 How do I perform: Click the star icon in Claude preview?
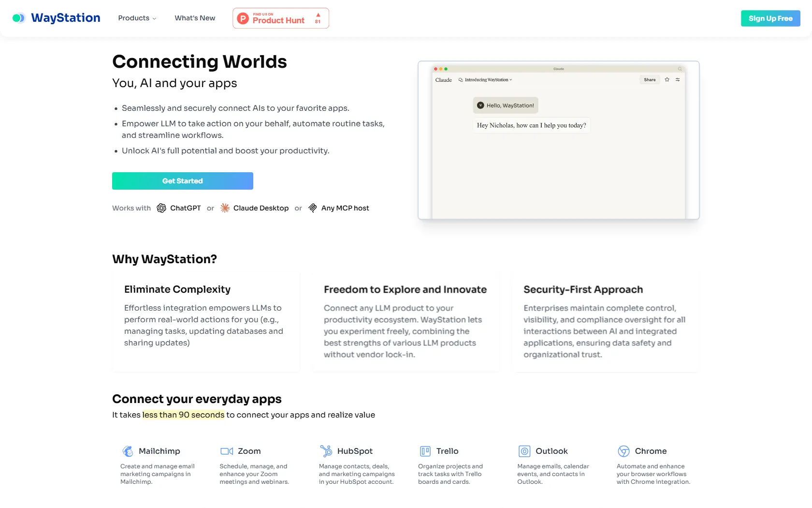[x=667, y=80]
